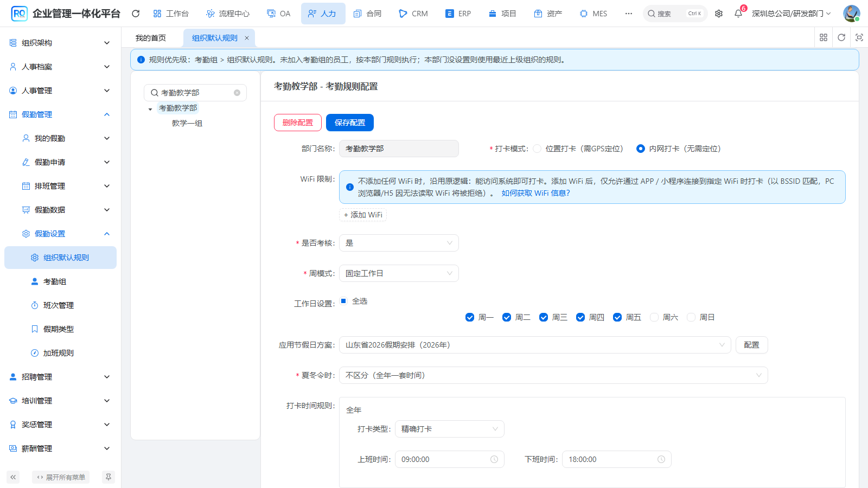Open 假期类型 sidebar item

pyautogui.click(x=60, y=329)
